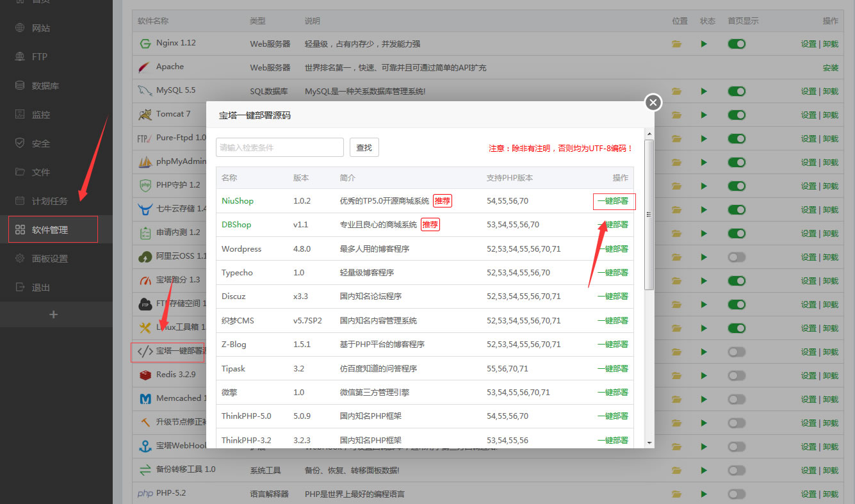Open the folder location for 备份转移工具 1.0
855x504 pixels.
676,471
